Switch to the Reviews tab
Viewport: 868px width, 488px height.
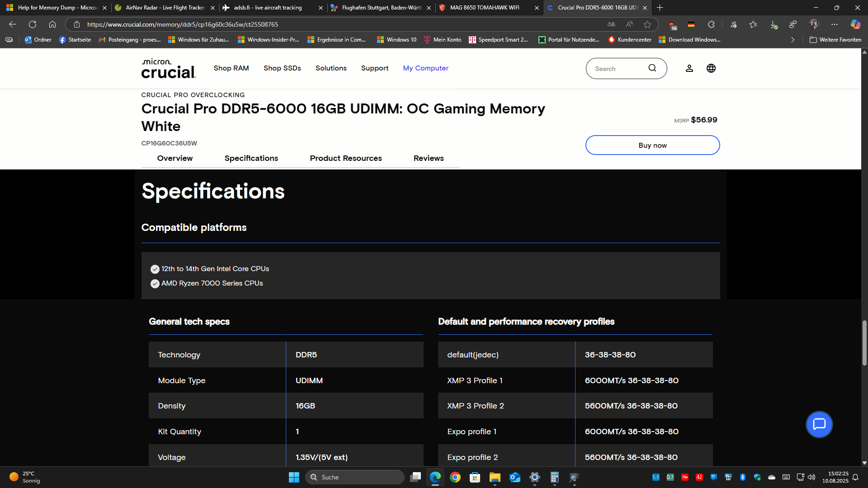429,158
